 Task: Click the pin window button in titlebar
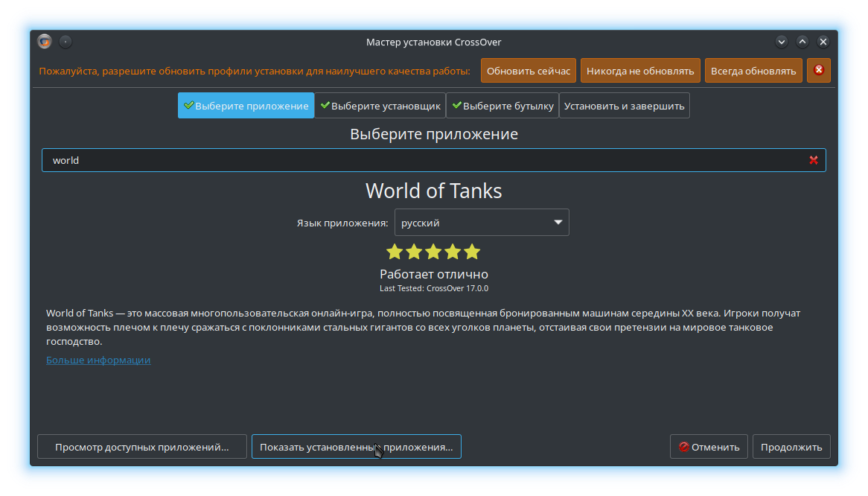66,42
